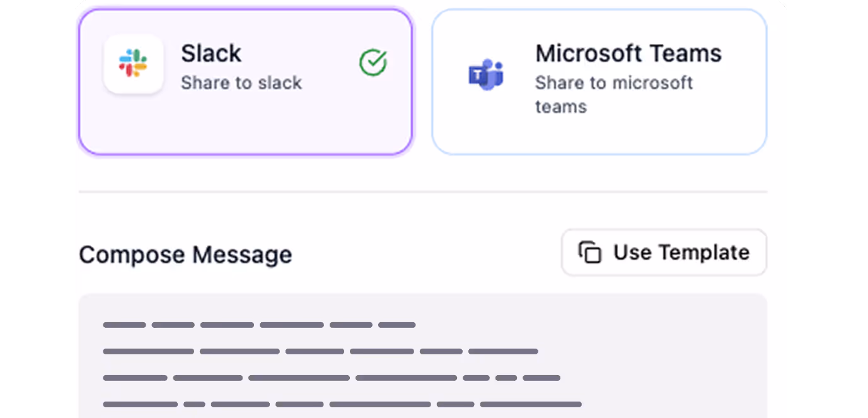Click the first placeholder text line in the message
Image resolution: width=868 pixels, height=418 pixels.
260,324
